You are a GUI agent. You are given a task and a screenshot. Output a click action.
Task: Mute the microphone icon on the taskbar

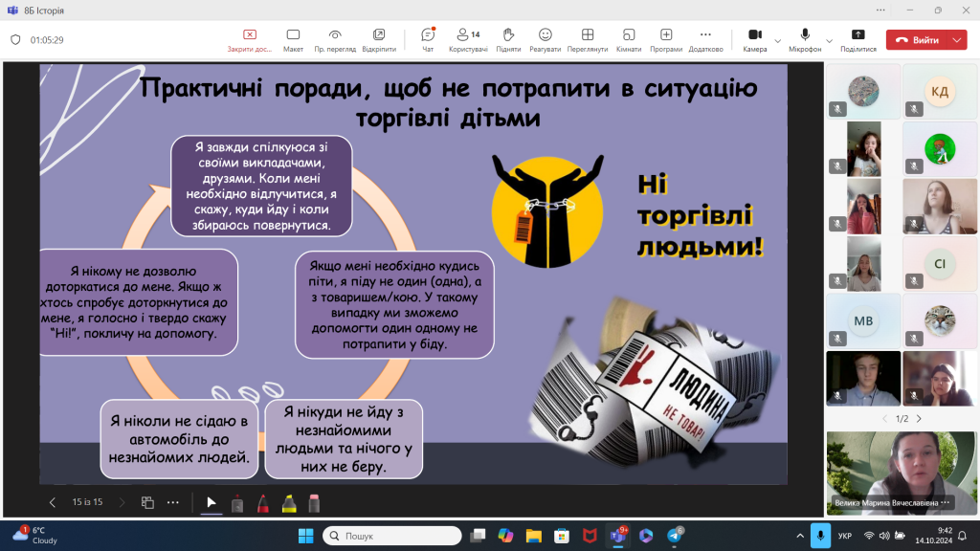pos(821,536)
